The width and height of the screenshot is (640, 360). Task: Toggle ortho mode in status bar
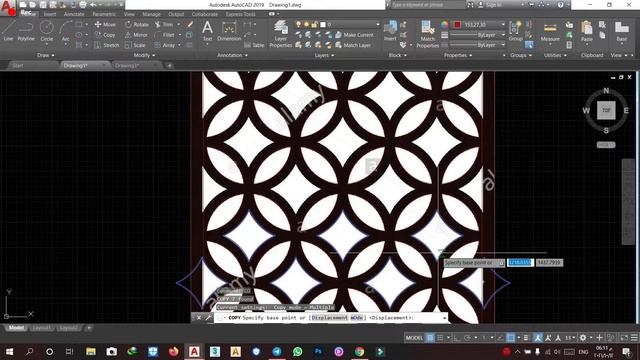point(457,338)
